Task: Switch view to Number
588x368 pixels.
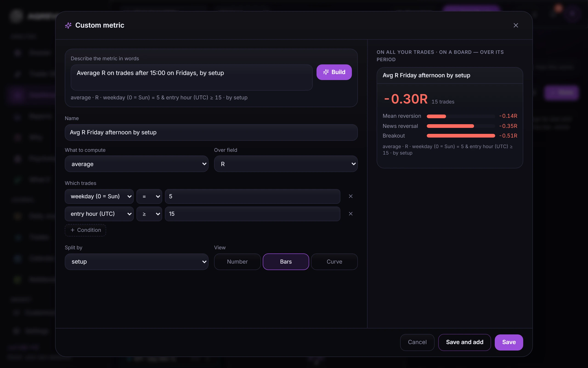Action: tap(237, 262)
